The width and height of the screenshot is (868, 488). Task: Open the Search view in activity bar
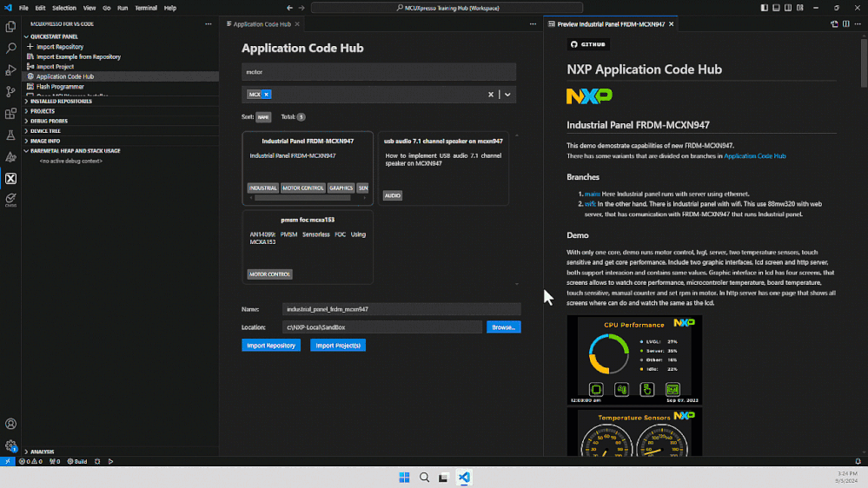pyautogui.click(x=10, y=48)
